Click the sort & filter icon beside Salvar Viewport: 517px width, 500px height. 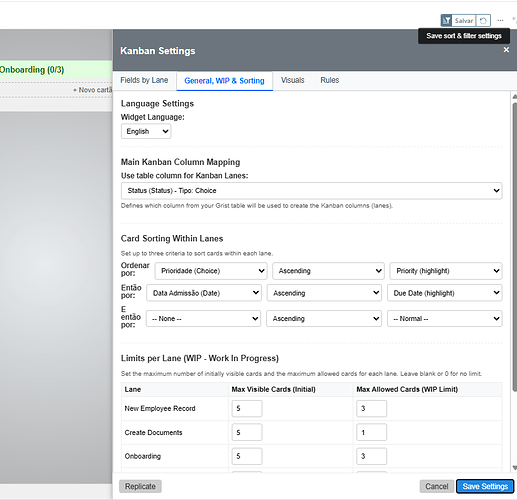coord(446,20)
